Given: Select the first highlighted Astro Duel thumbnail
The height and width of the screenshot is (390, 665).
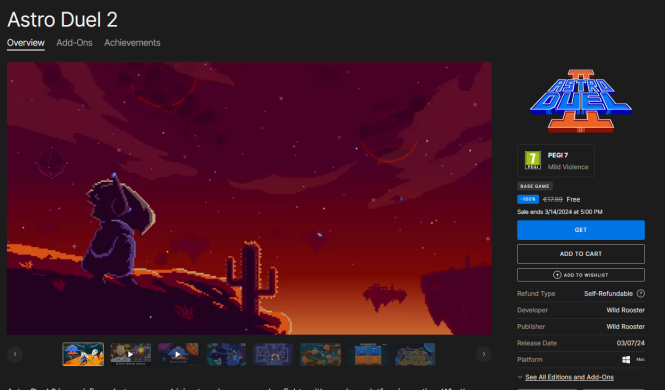Looking at the screenshot, I should pyautogui.click(x=83, y=354).
